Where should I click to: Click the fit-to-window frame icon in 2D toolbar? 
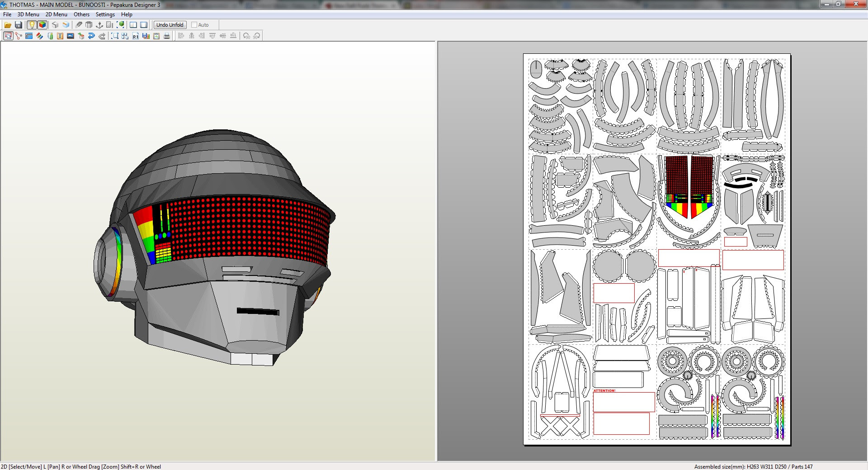coord(115,36)
